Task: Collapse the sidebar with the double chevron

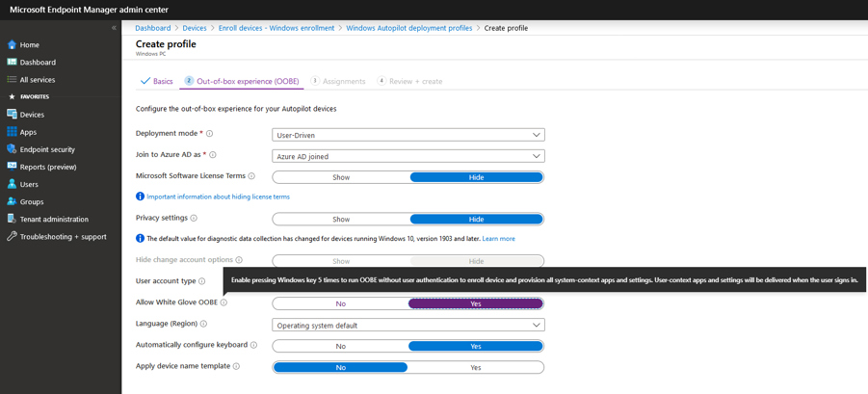Action: coord(114,28)
